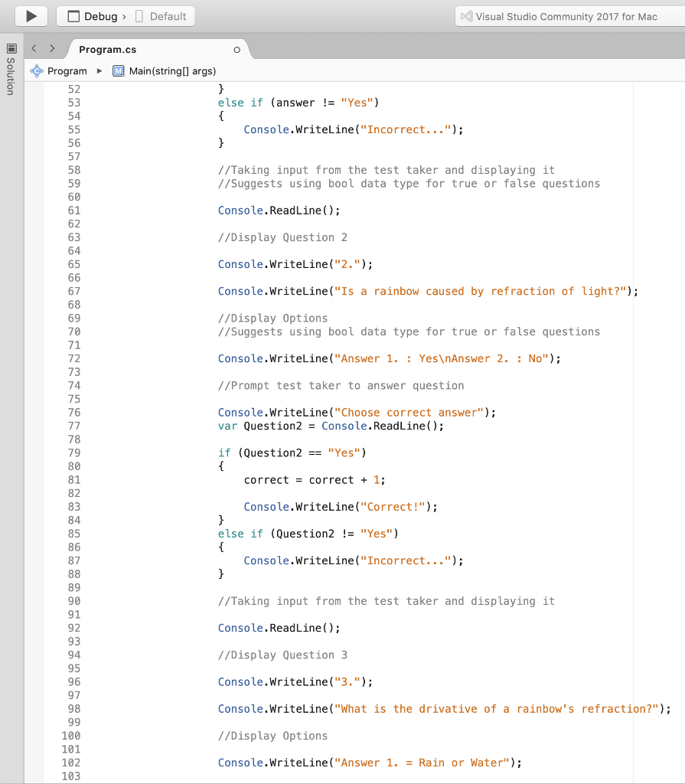
Task: Click line number 100 in the gutter
Action: 71,736
